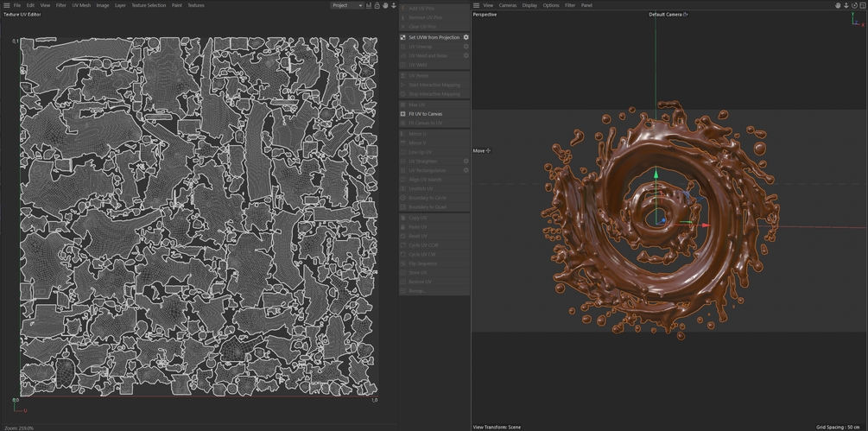
Task: Open the UV Mesh menu
Action: pyautogui.click(x=81, y=5)
